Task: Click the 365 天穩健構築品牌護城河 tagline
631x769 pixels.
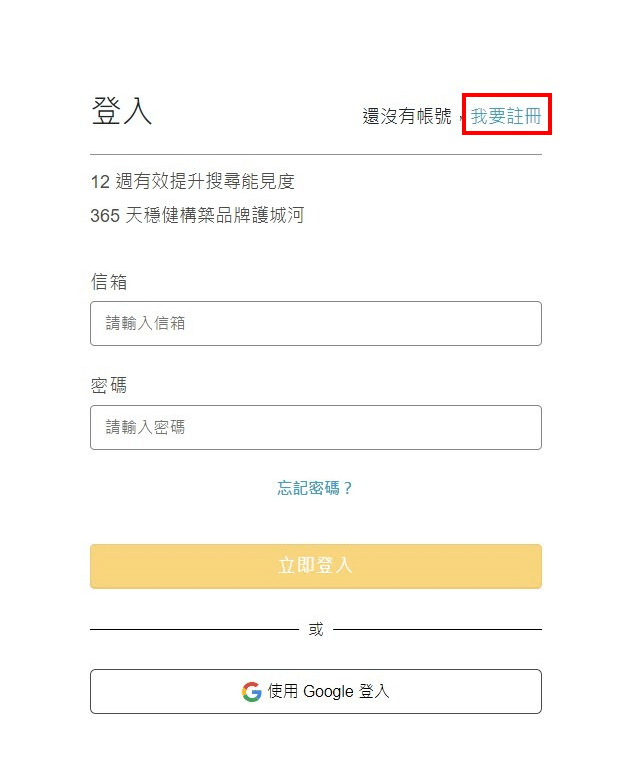Action: click(x=196, y=215)
